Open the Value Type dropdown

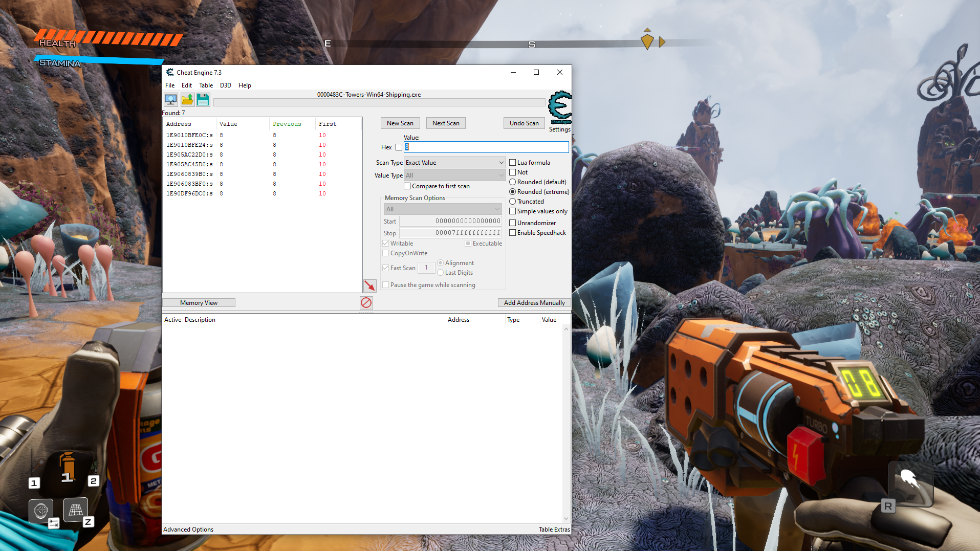point(454,175)
